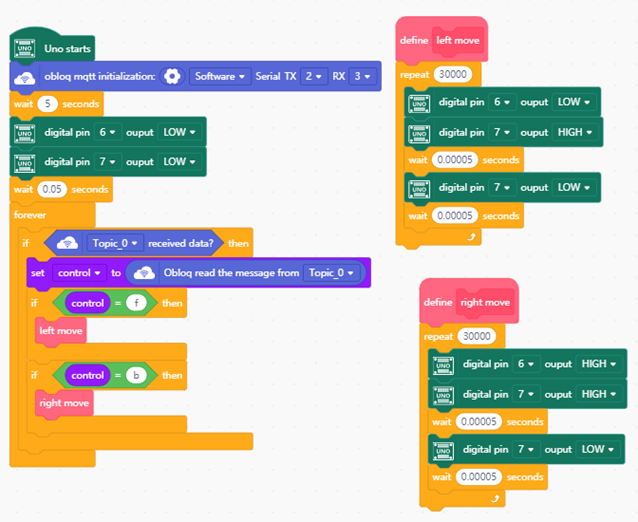Image resolution: width=638 pixels, height=522 pixels.
Task: Click the Uno icon on Uno starts block
Action: [x=26, y=48]
